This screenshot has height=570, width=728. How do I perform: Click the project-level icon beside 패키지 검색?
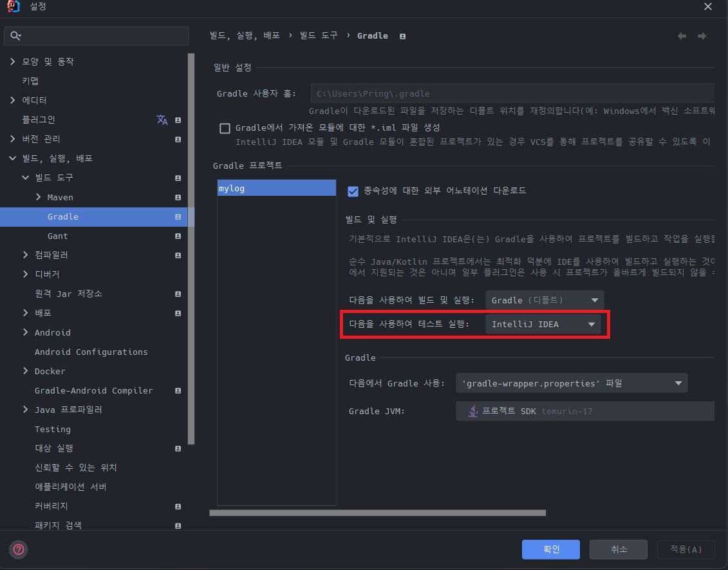point(178,526)
